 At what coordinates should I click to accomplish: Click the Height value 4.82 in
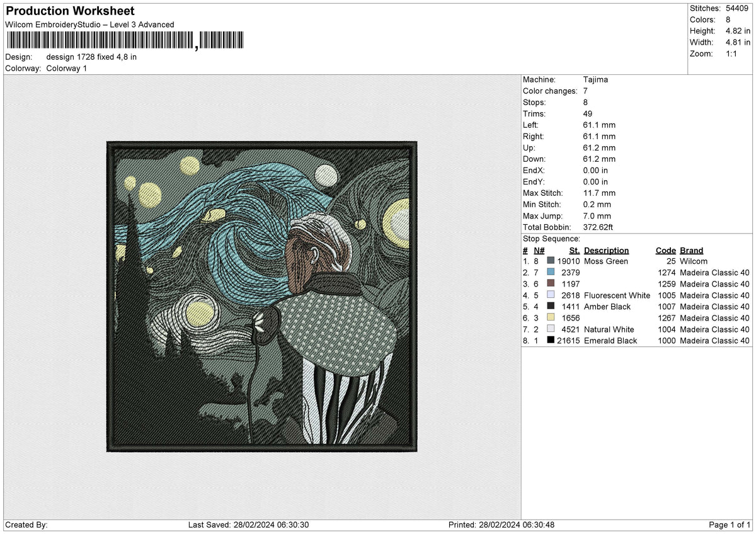738,31
